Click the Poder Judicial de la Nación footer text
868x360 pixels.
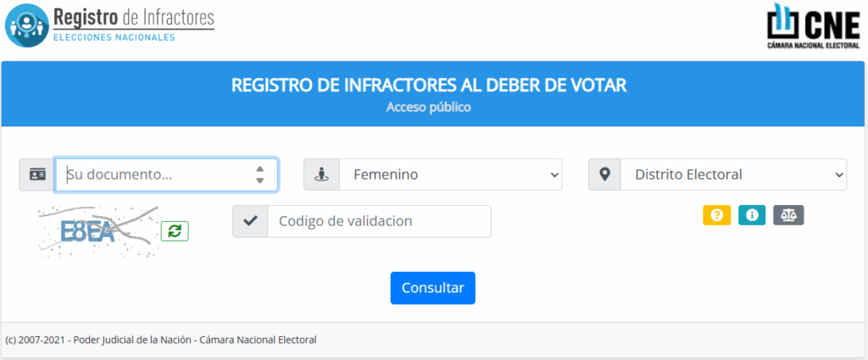pos(160,340)
